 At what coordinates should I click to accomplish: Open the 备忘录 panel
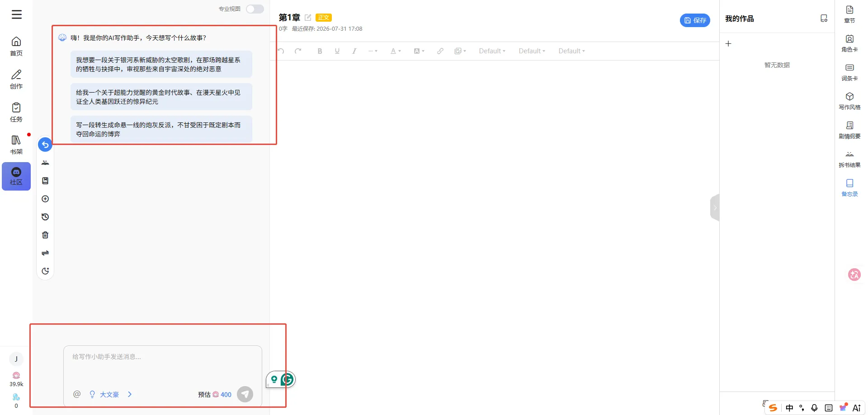tap(849, 187)
